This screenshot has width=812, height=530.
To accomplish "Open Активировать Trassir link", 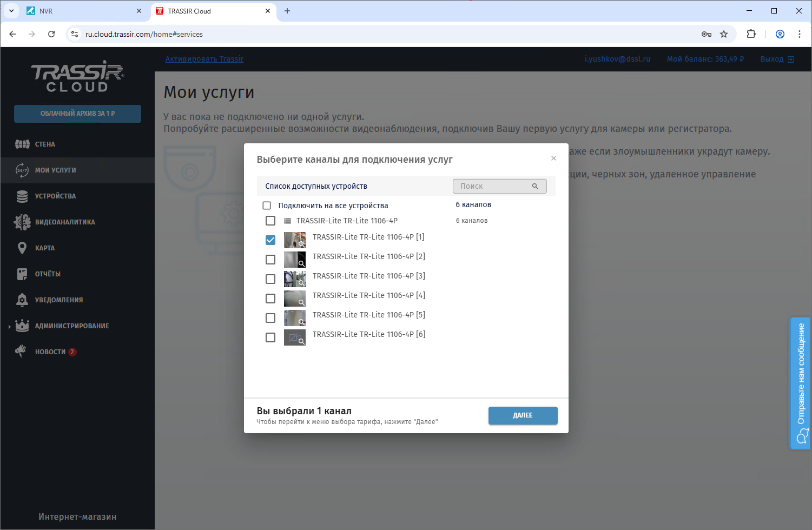I will tap(204, 59).
